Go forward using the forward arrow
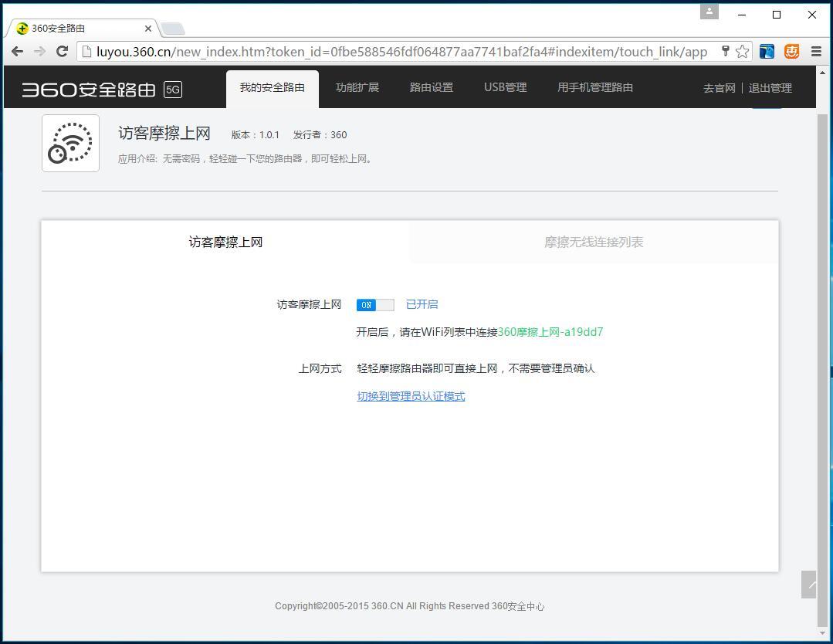Image resolution: width=833 pixels, height=644 pixels. tap(39, 51)
